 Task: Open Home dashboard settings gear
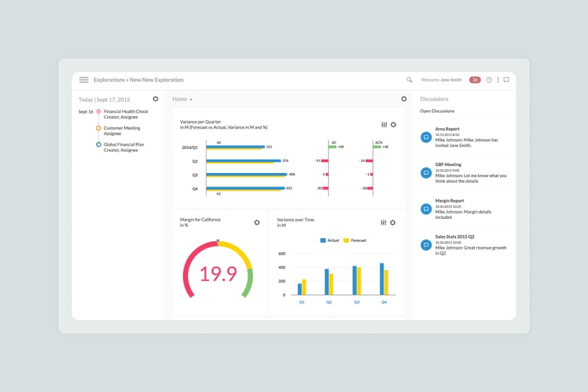(x=404, y=99)
